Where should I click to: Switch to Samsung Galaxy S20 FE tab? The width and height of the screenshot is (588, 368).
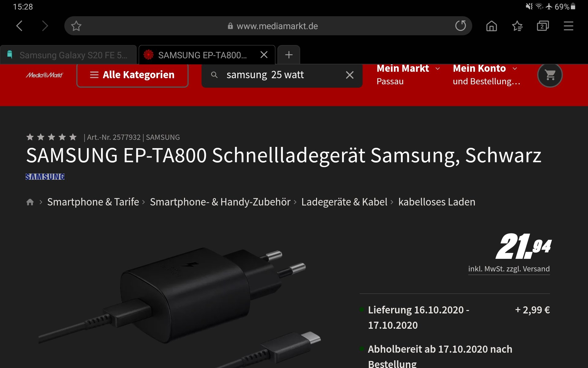[68, 55]
